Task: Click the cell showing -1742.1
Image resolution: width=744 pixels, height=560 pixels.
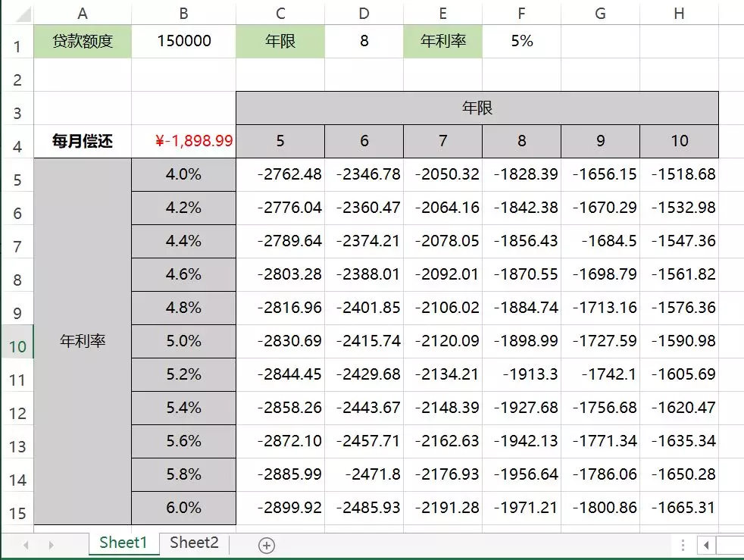Action: 600,375
